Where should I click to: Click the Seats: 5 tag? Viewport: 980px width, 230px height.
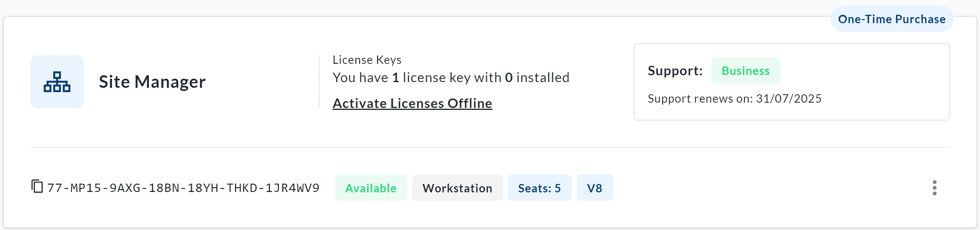pyautogui.click(x=539, y=188)
